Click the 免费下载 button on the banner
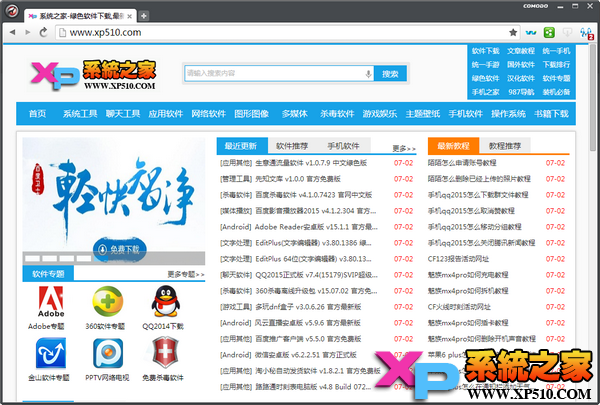The height and width of the screenshot is (405, 600). (x=119, y=250)
